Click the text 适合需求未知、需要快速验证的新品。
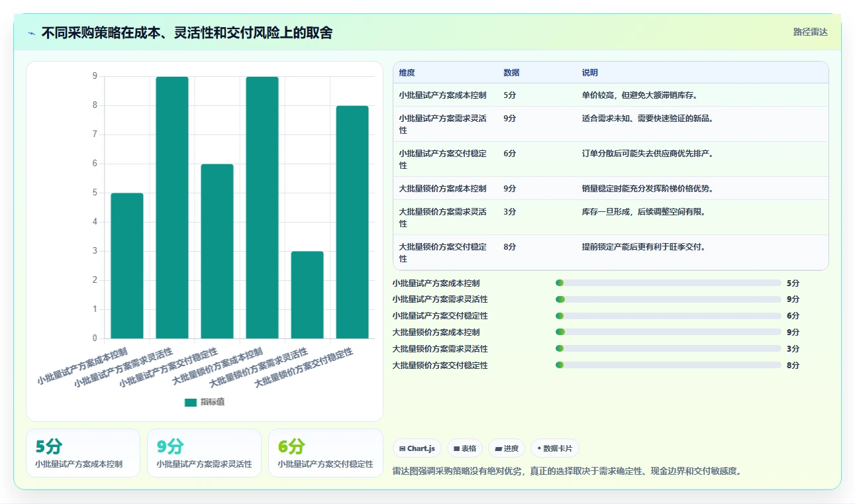855x504 pixels. (648, 118)
